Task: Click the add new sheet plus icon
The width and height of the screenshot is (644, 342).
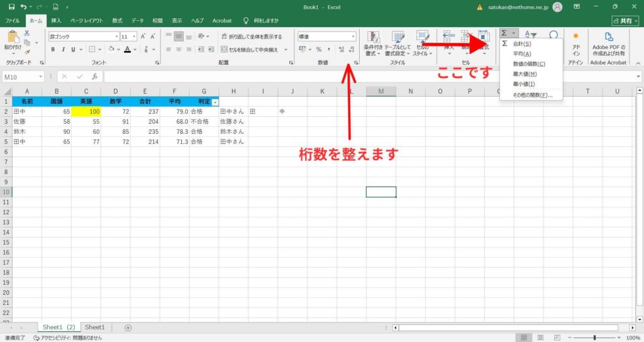Action: click(128, 328)
